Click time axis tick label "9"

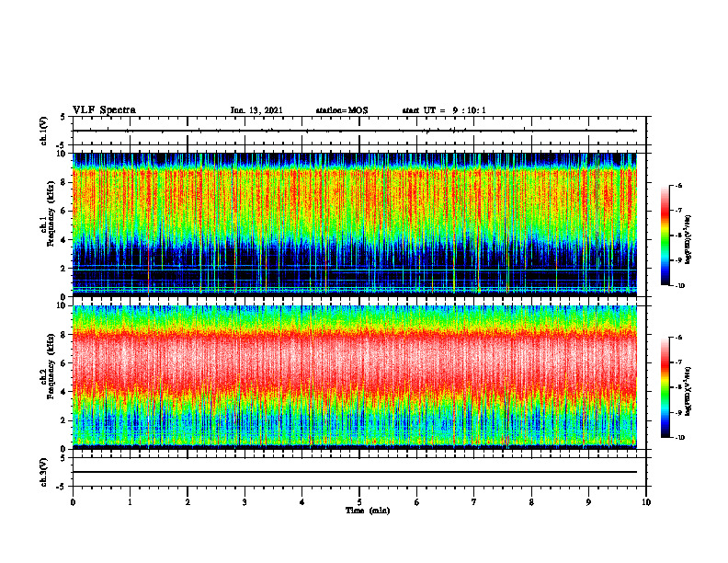click(x=588, y=502)
